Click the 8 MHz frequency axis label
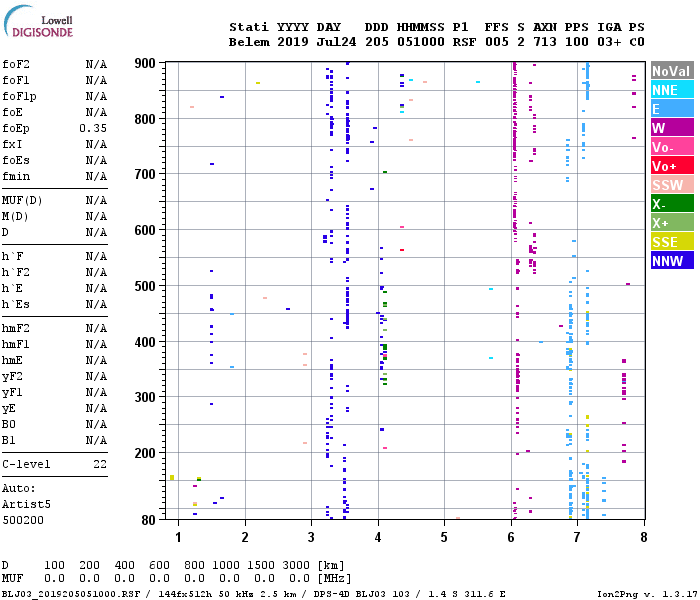700x600 pixels. click(644, 537)
